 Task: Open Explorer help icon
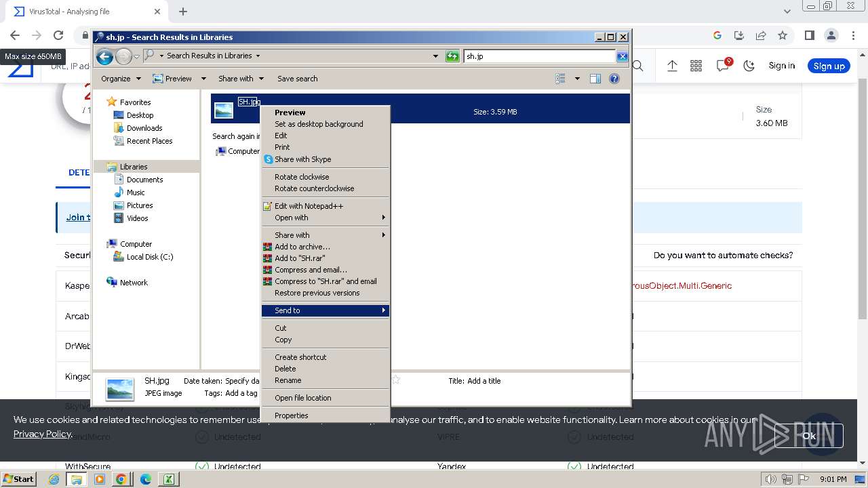(x=614, y=79)
